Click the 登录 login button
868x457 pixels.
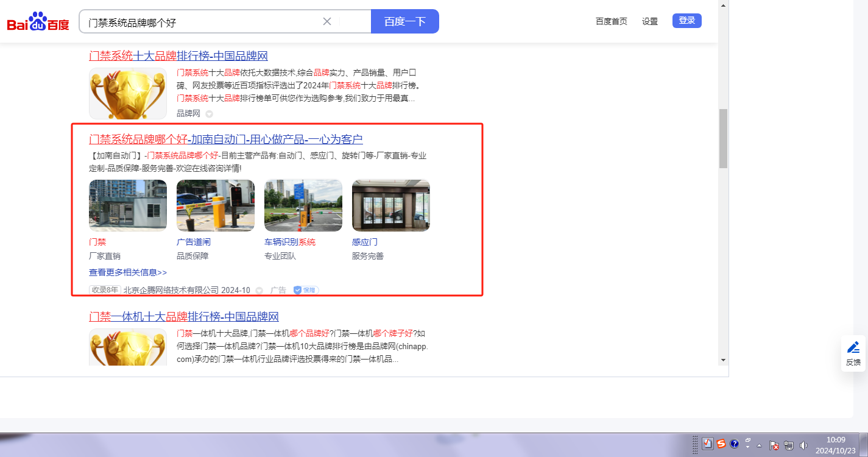click(x=687, y=21)
